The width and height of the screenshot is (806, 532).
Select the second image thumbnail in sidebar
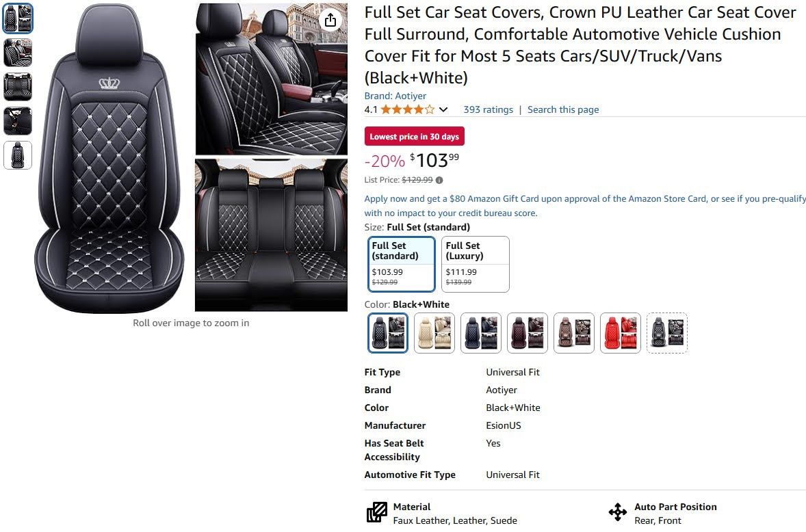click(18, 53)
